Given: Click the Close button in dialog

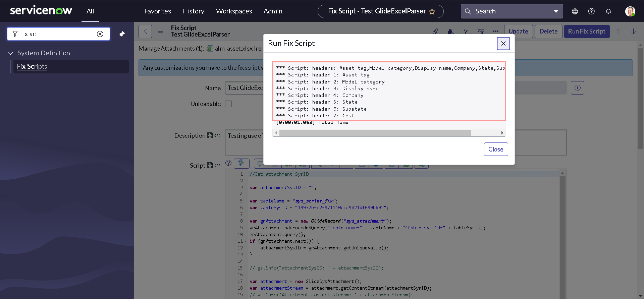Looking at the screenshot, I should pos(496,149).
